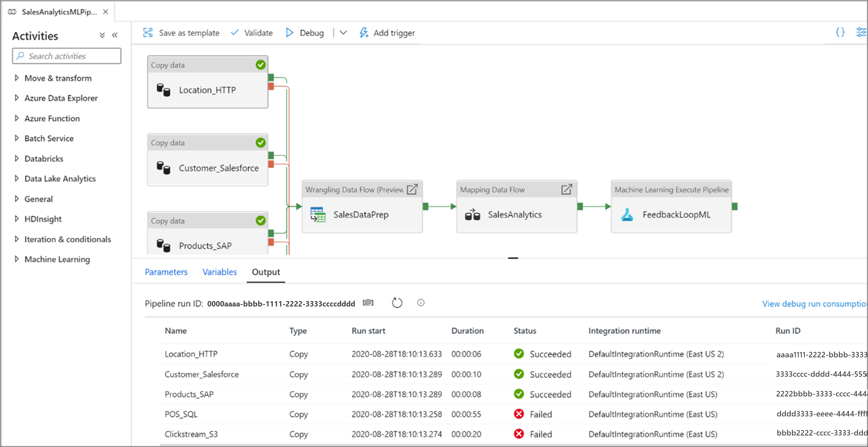Click the refresh icon beside pipeline run ID
Viewport: 868px width, 447px height.
397,303
